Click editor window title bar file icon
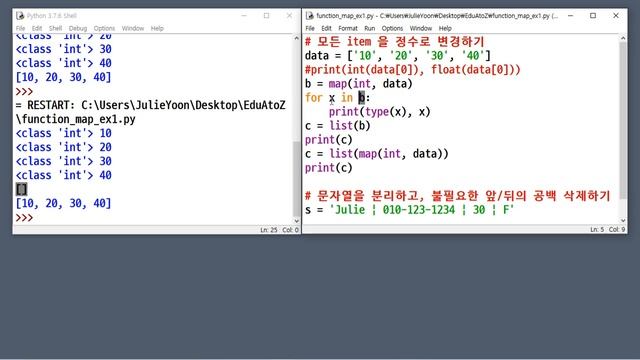The height and width of the screenshot is (360, 640). click(309, 16)
